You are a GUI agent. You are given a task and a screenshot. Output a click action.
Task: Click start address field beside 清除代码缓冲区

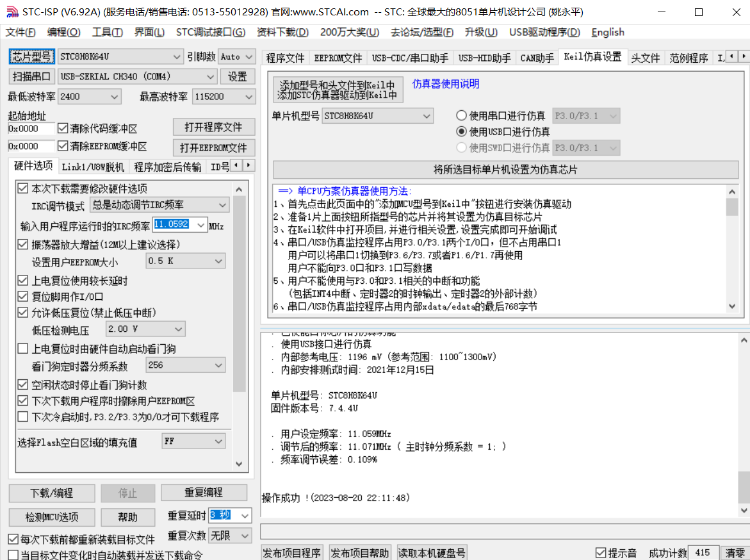click(31, 128)
